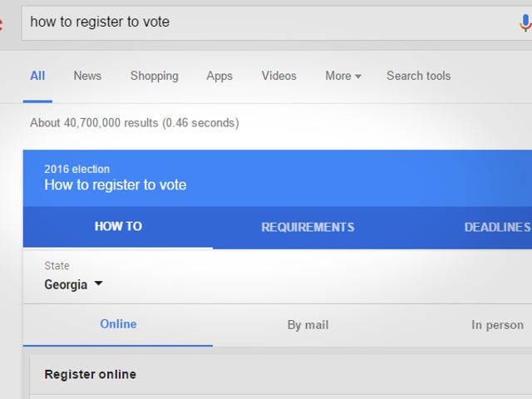This screenshot has width=532, height=399.
Task: Open the Georgia state dropdown
Action: point(73,284)
